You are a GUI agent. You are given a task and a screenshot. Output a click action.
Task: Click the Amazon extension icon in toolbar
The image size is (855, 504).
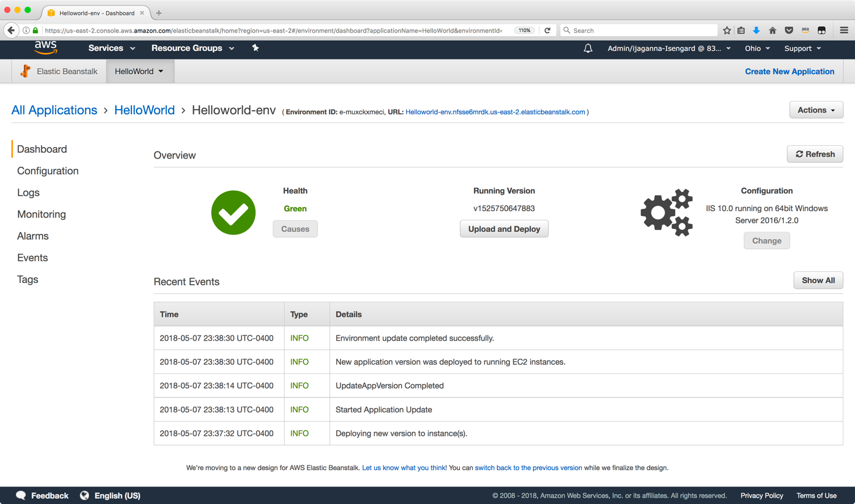coord(805,30)
